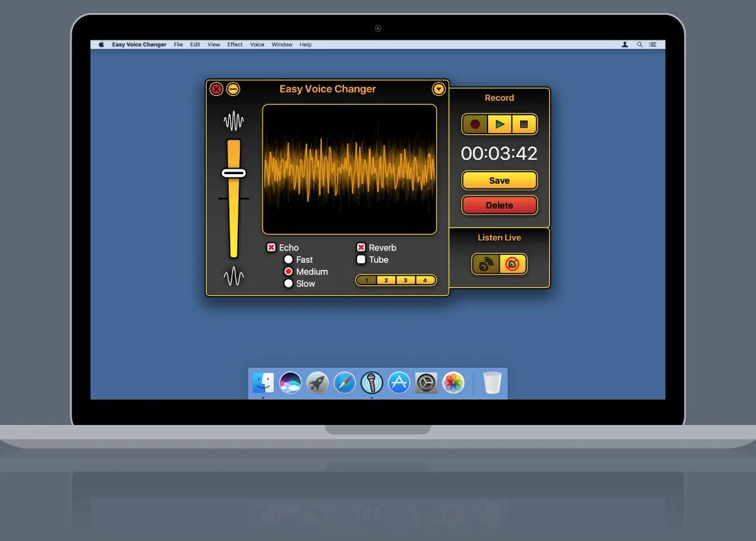Close Easy Voice Changer with red X
Screen dimensions: 756x541
click(x=216, y=89)
